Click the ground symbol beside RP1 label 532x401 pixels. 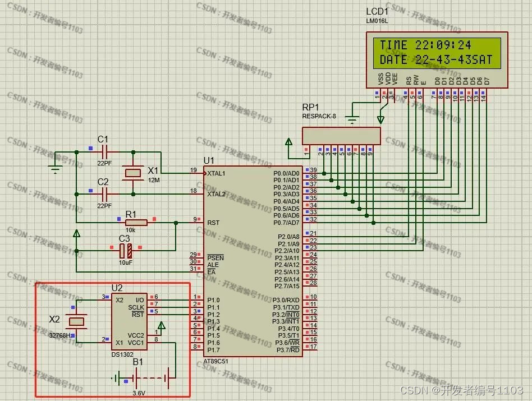(352, 119)
